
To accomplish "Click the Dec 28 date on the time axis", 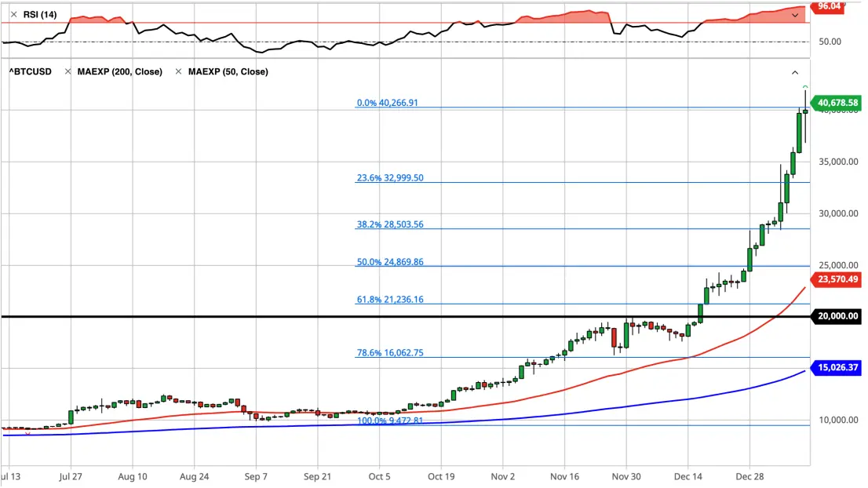I will [x=750, y=477].
